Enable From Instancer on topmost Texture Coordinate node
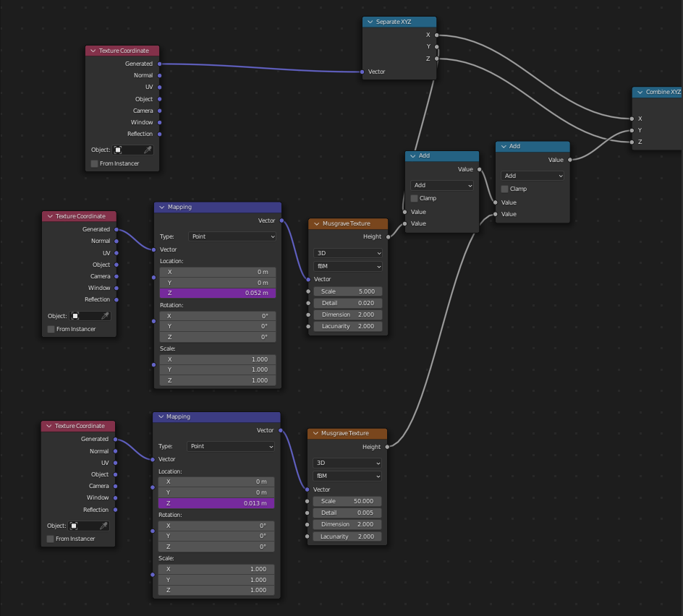Image resolution: width=683 pixels, height=616 pixels. pyautogui.click(x=95, y=163)
